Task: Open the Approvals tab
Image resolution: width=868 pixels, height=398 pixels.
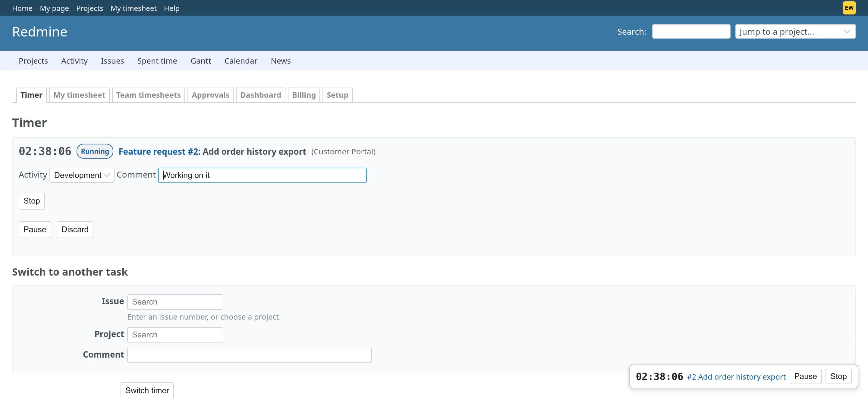Action: [210, 95]
